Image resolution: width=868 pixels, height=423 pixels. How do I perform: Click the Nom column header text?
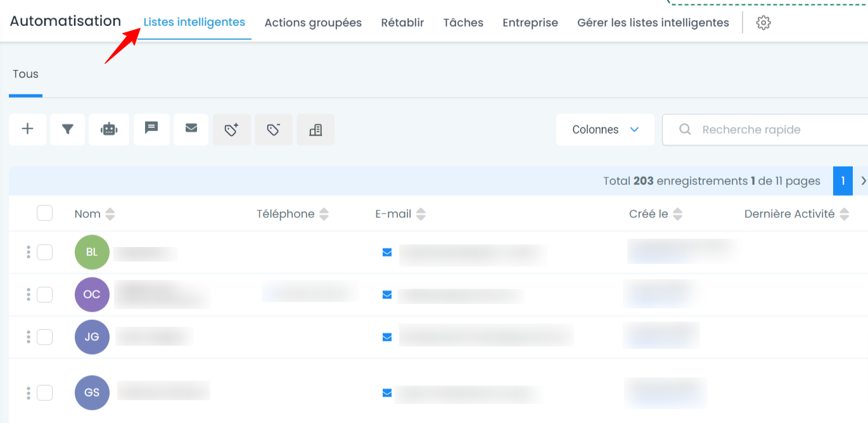pyautogui.click(x=87, y=214)
